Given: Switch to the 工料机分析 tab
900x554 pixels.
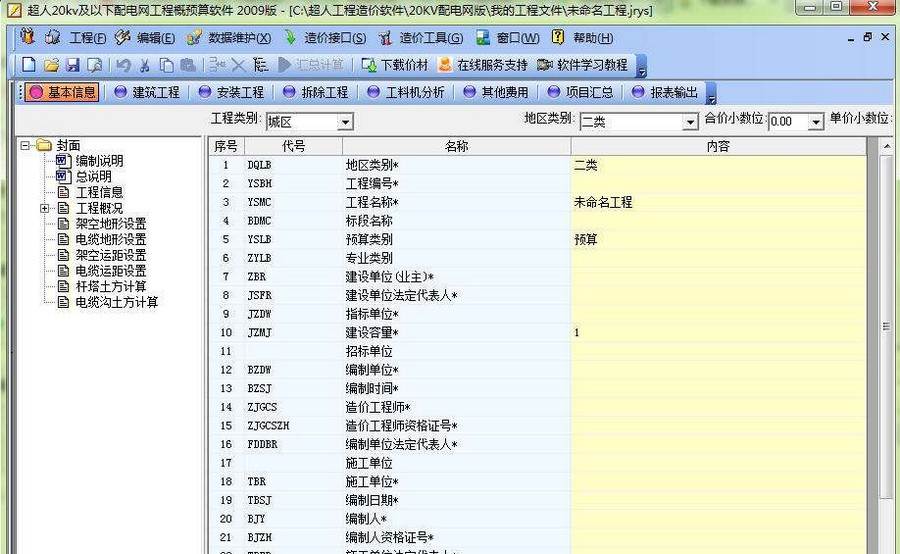Looking at the screenshot, I should [406, 92].
